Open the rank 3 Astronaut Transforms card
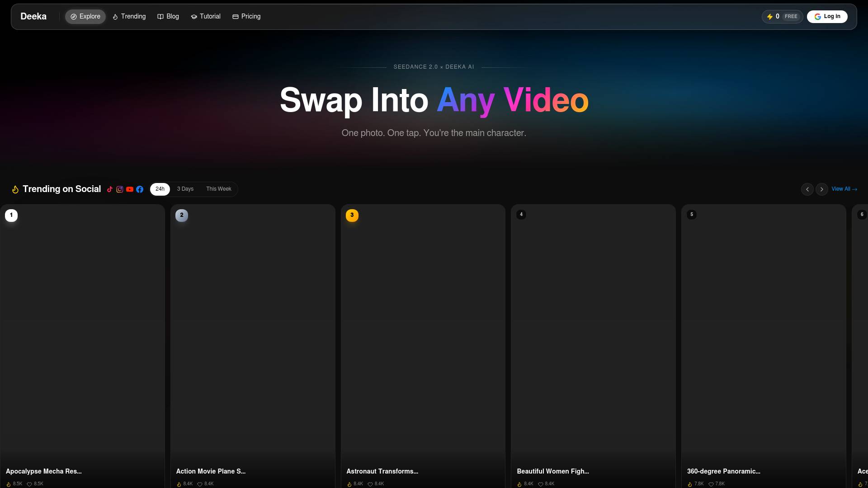 423,346
